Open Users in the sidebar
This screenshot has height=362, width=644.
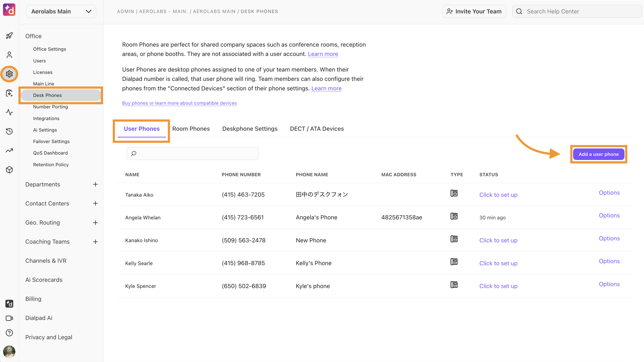click(39, 61)
